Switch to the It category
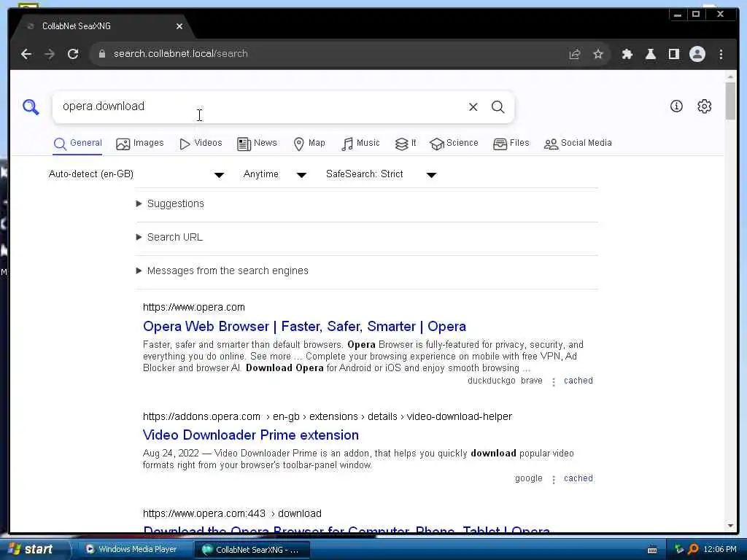The image size is (747, 560). point(406,144)
